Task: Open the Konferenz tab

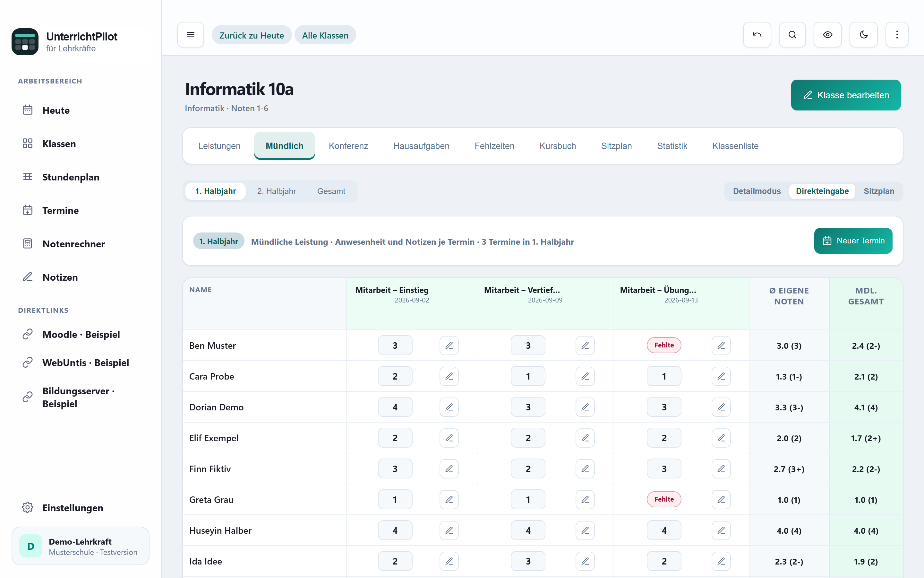Action: point(348,146)
